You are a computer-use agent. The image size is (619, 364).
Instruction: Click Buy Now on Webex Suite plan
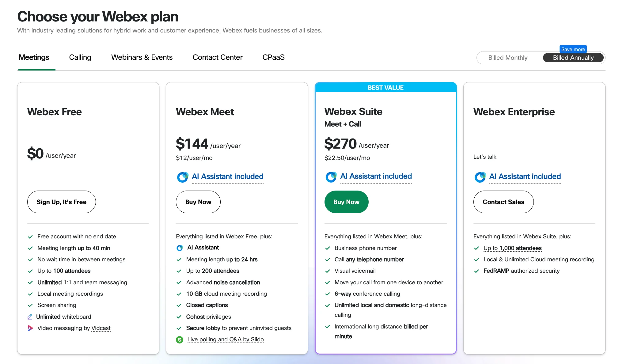tap(346, 202)
